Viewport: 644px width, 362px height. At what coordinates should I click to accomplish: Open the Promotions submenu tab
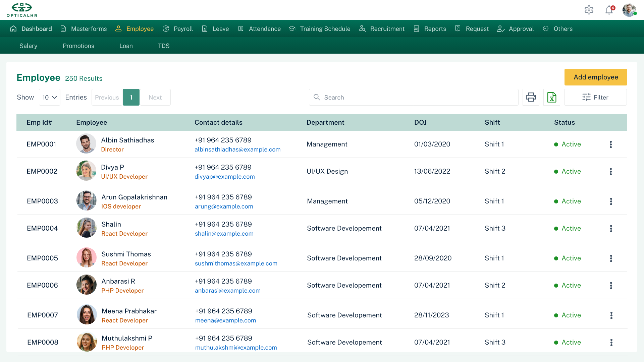point(78,46)
